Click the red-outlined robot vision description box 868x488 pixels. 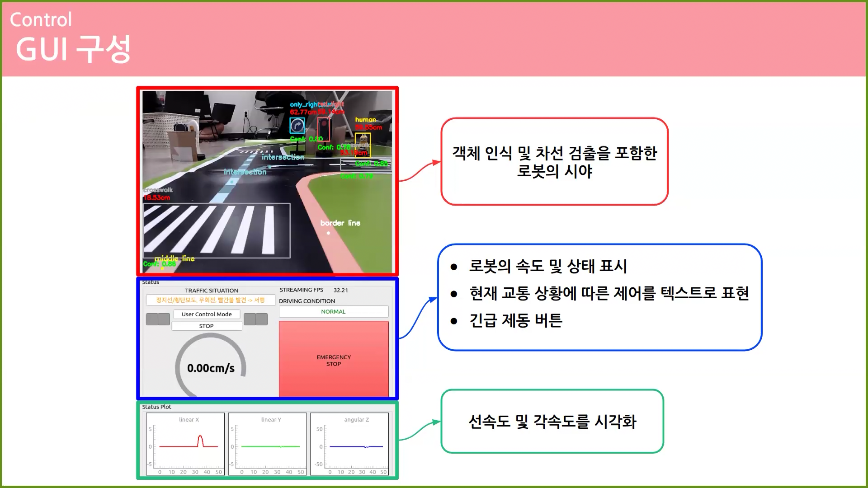tap(554, 161)
